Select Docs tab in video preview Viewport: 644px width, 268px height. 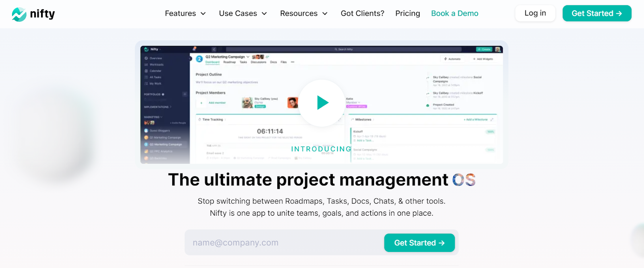[x=273, y=62]
